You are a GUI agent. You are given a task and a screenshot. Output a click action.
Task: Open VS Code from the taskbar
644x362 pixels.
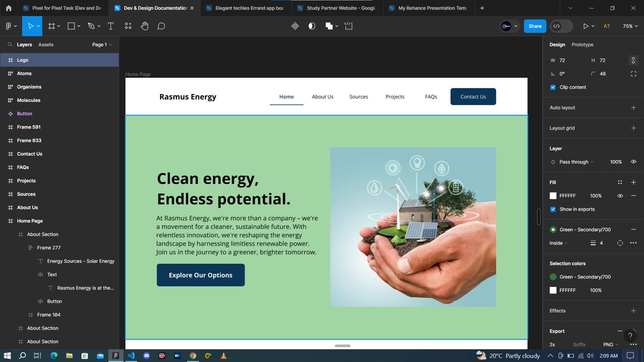pos(130,356)
